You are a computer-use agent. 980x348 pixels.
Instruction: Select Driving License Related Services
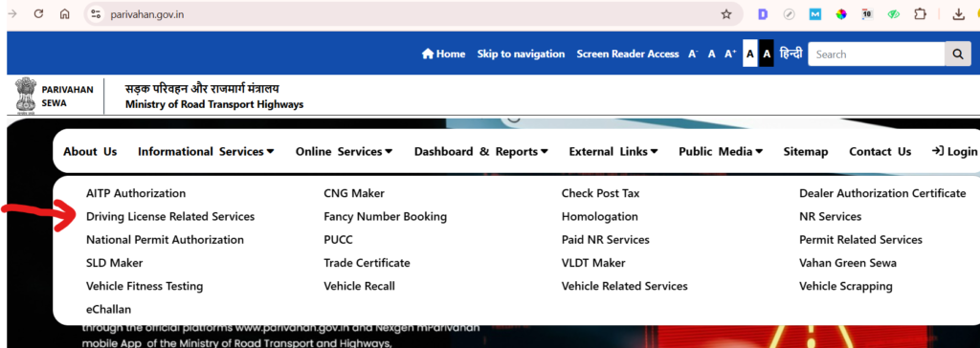tap(170, 216)
